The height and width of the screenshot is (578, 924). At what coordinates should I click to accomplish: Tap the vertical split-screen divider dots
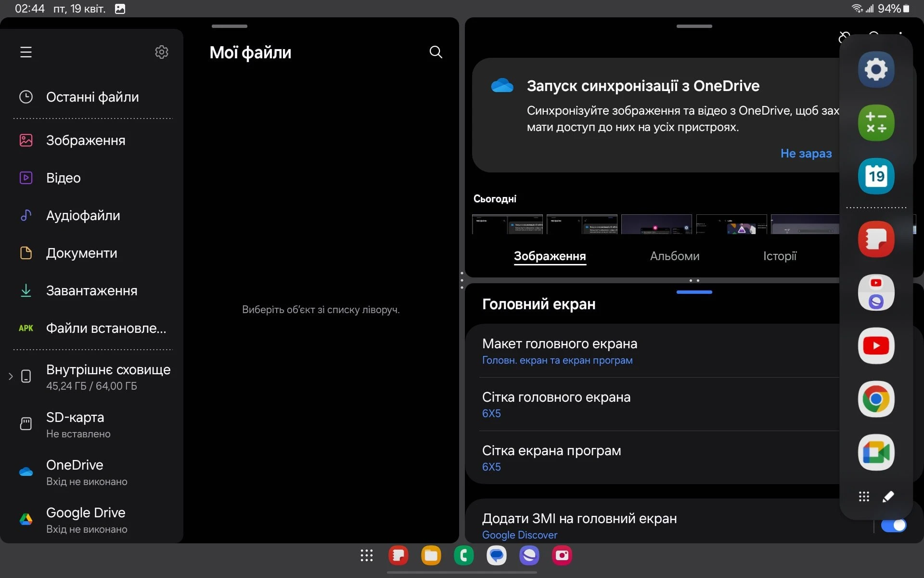point(462,280)
